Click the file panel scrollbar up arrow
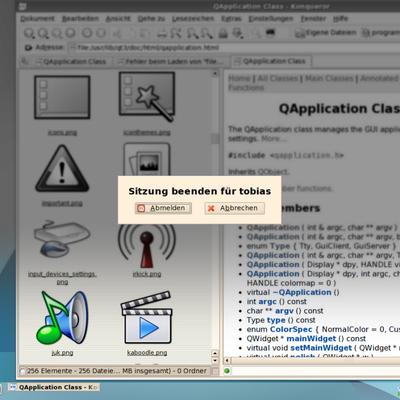Image resolution: width=400 pixels, height=400 pixels. (x=215, y=73)
